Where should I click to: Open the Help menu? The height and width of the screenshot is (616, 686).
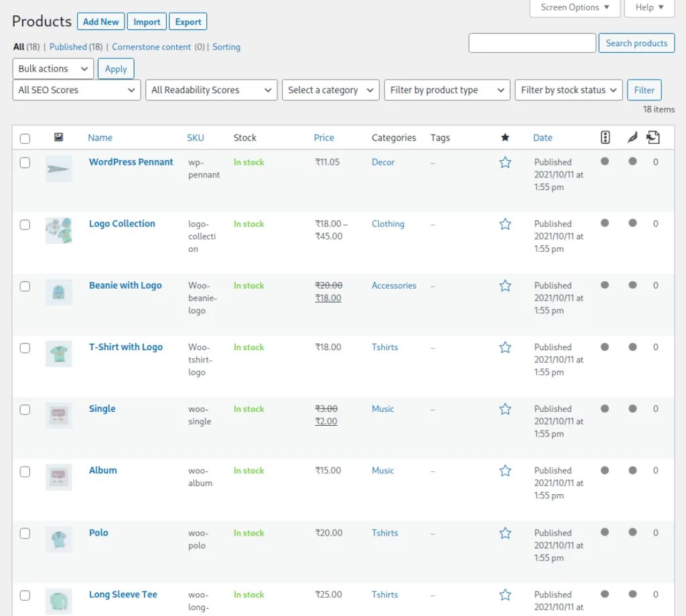[648, 8]
